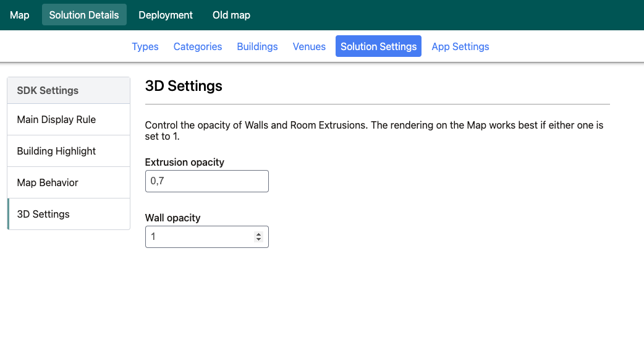The height and width of the screenshot is (337, 644).
Task: Select Building Highlight in the sidebar
Action: pyautogui.click(x=56, y=151)
